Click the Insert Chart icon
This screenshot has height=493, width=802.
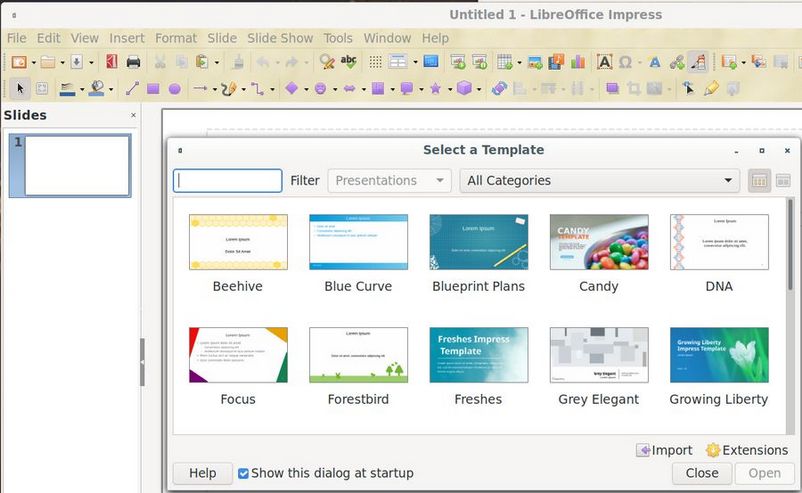click(578, 62)
